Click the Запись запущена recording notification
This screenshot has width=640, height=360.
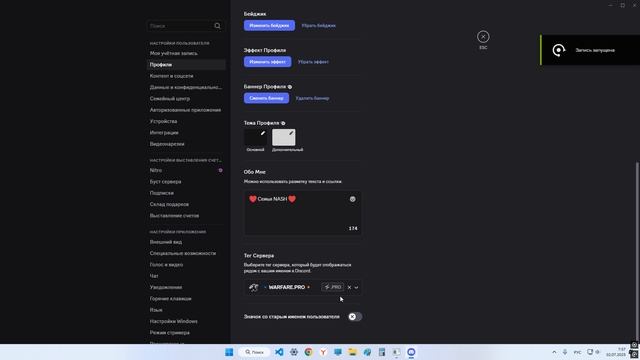(x=590, y=50)
